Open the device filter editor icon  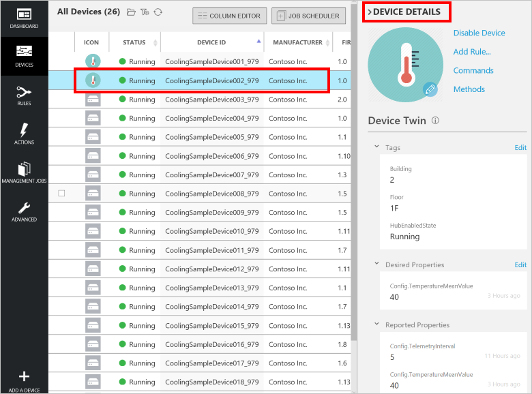145,12
